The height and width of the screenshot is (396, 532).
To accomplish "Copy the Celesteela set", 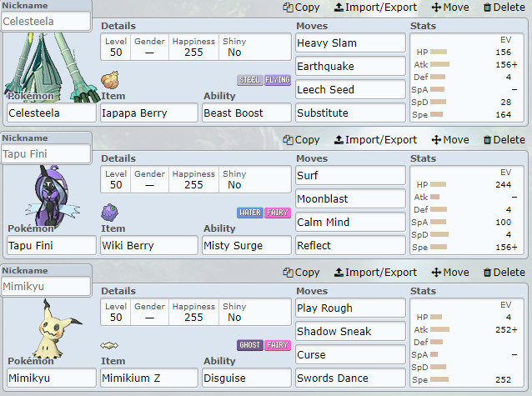I will tap(301, 8).
